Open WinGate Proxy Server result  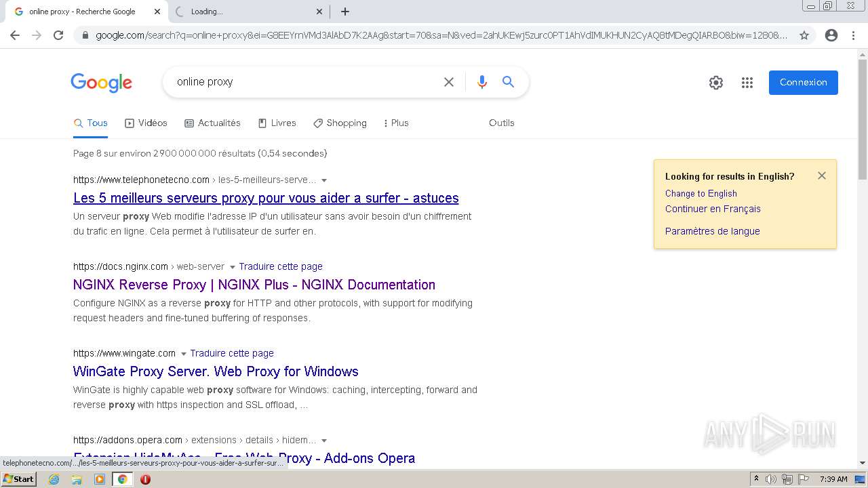216,371
